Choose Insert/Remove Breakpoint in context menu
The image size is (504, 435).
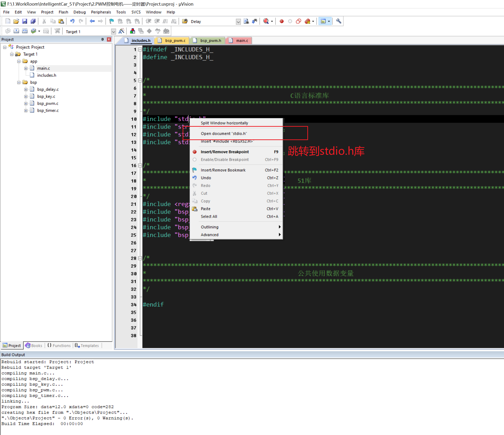tap(236, 152)
